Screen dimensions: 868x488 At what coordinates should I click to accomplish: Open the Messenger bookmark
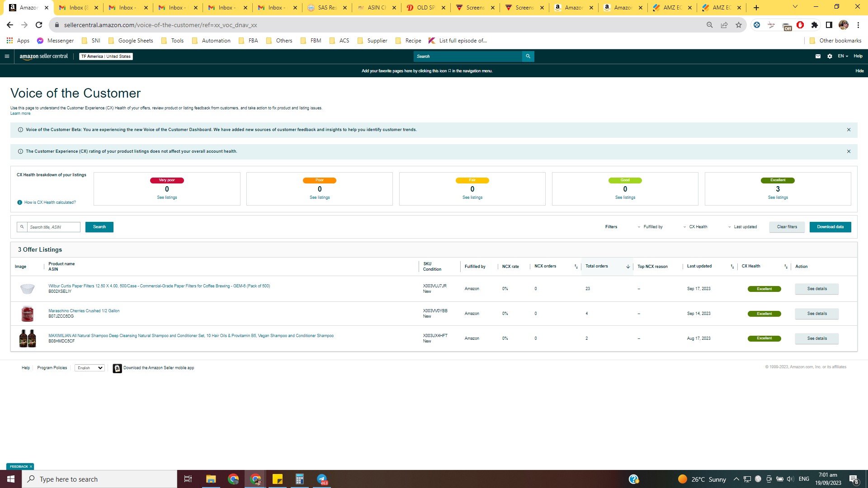point(55,41)
